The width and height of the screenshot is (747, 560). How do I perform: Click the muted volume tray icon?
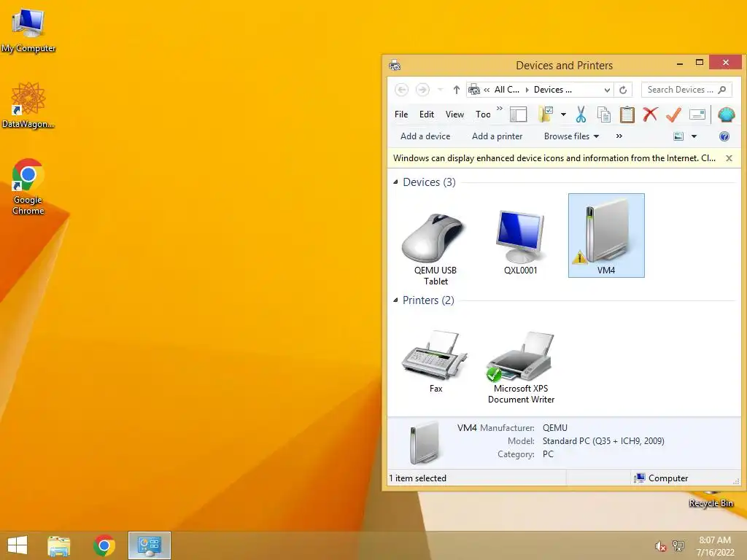click(659, 546)
